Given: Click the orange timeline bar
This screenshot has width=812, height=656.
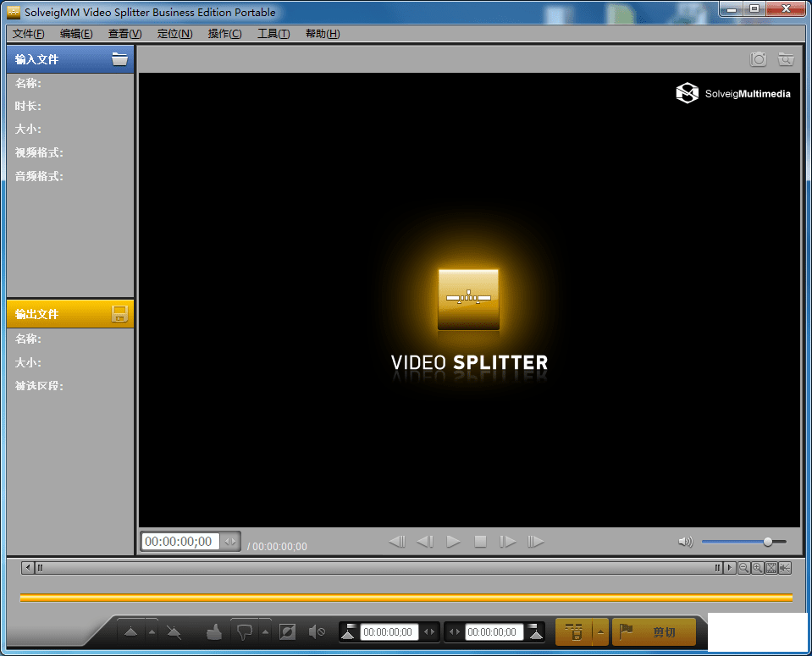Looking at the screenshot, I should tap(406, 598).
